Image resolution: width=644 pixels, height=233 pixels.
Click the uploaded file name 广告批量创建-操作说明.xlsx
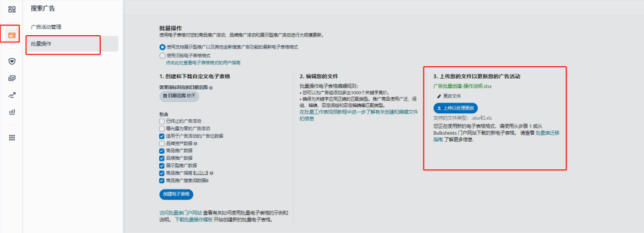pyautogui.click(x=463, y=86)
